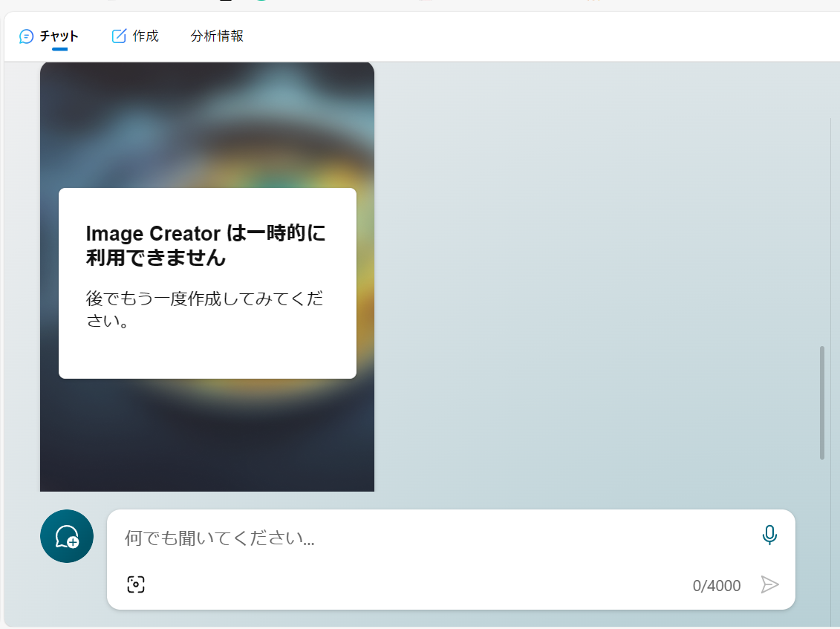The height and width of the screenshot is (629, 840).
Task: Click the placeholder text 何でも聞いてください
Action: [218, 540]
